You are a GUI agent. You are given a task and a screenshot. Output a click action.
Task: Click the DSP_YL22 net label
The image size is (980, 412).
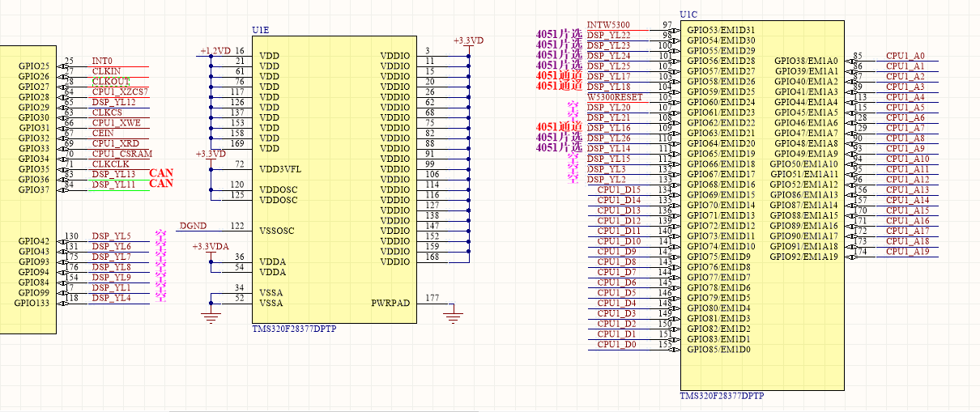click(609, 36)
